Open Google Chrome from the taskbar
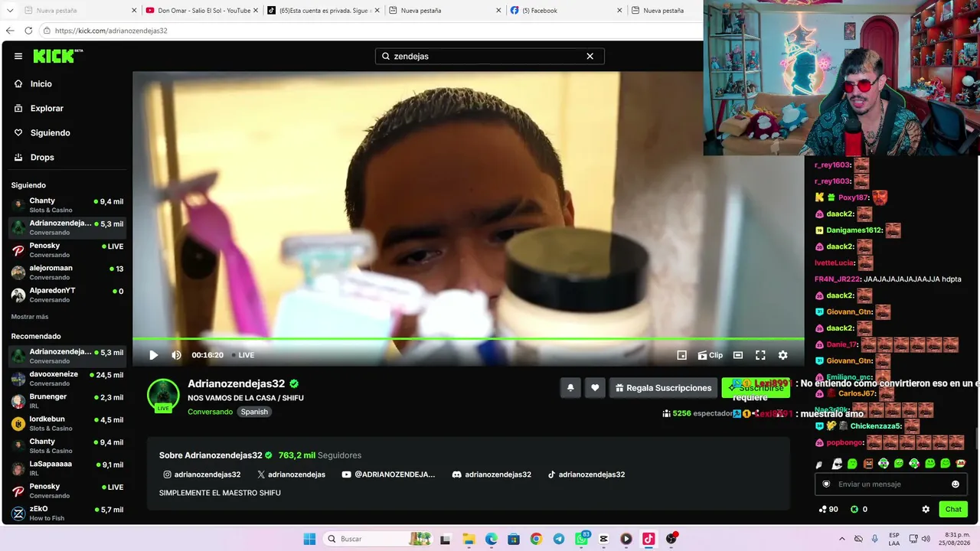980x551 pixels. 536,539
